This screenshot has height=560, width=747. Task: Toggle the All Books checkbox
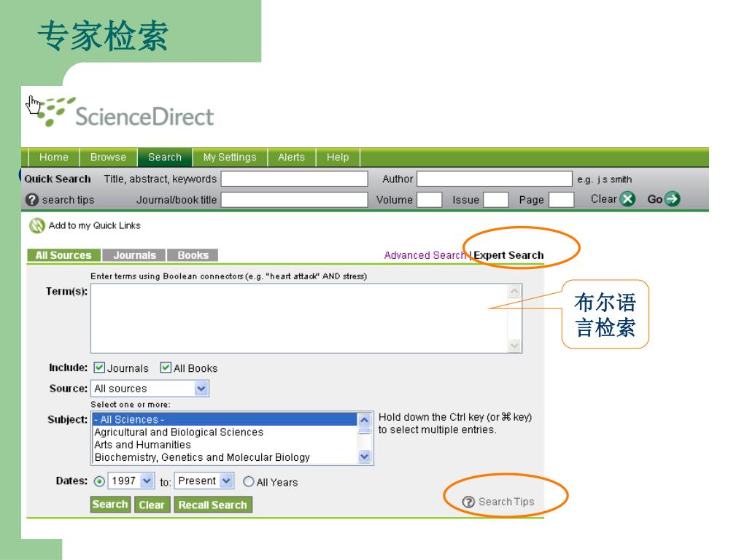[x=166, y=367]
